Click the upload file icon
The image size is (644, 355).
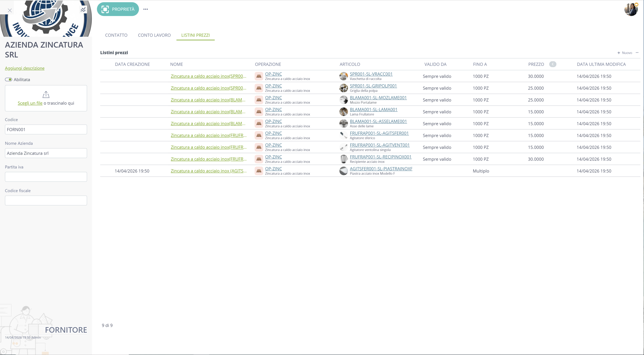coord(46,94)
